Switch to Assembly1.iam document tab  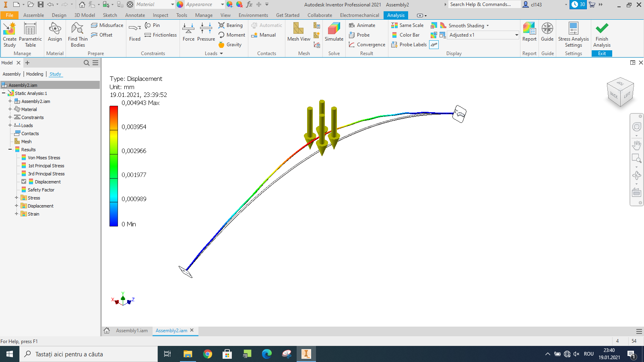pos(132,331)
